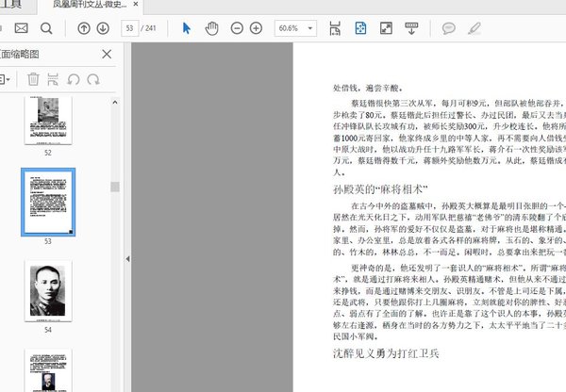Close the page thumbnails panel
The height and width of the screenshot is (392, 566).
tap(107, 55)
